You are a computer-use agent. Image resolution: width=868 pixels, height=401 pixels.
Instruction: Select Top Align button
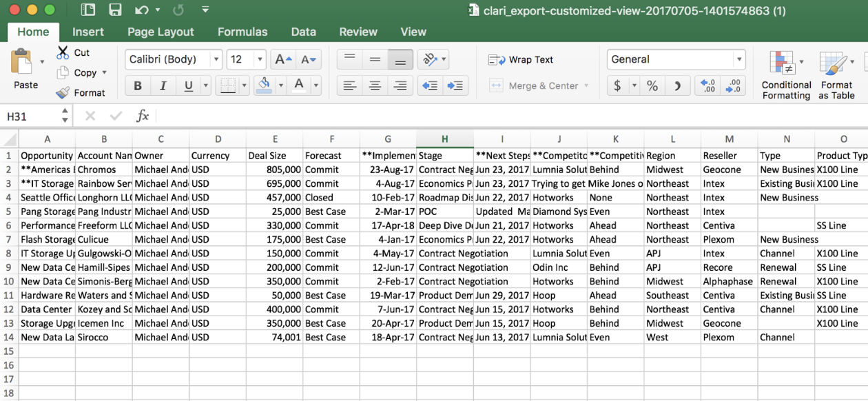[350, 59]
